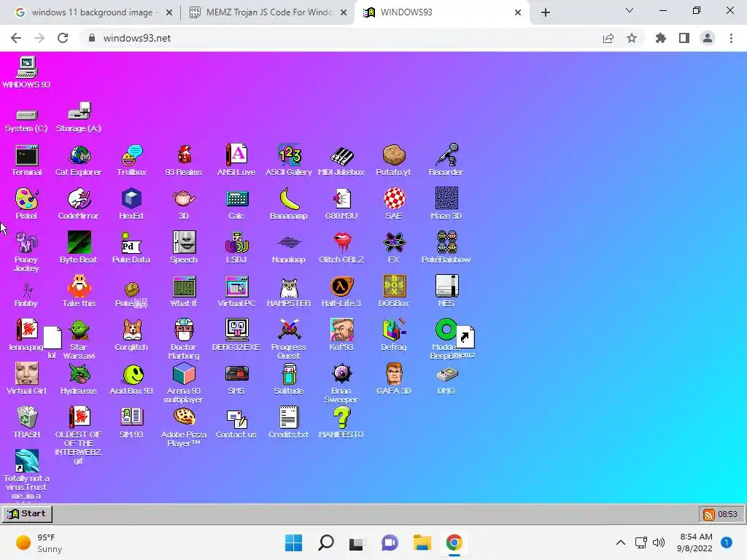Open the Terminal desktop icon

coord(27,160)
